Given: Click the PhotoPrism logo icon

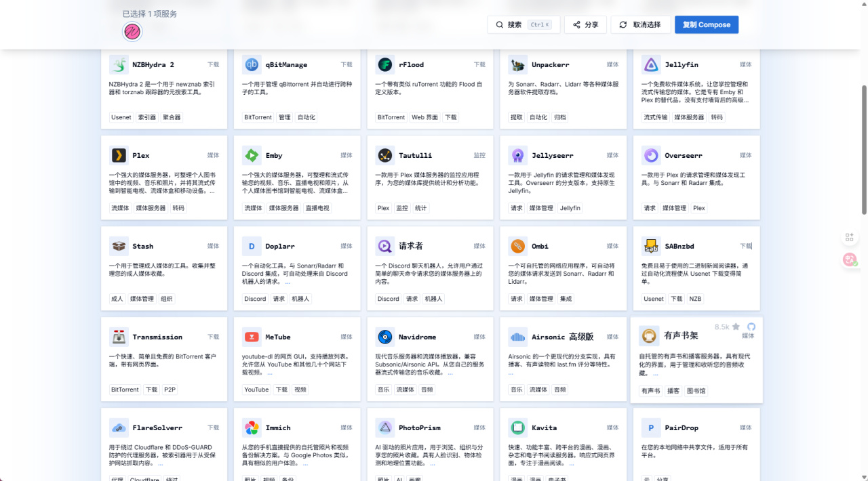Looking at the screenshot, I should [x=384, y=427].
